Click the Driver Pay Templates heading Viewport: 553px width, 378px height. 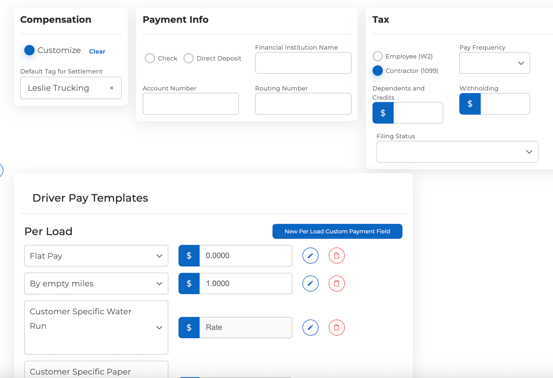pos(90,198)
